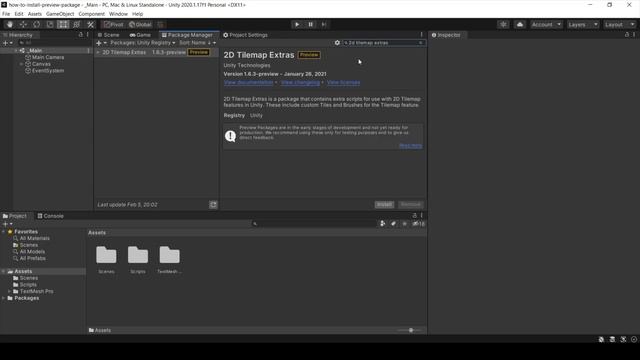Screen dimensions: 640x360
Task: Open the Edit menu
Action: [x=19, y=14]
